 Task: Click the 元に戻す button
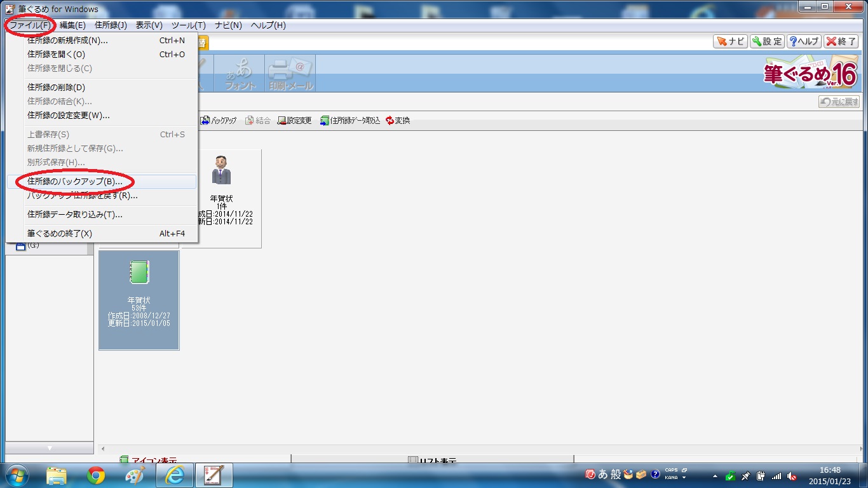[x=839, y=102]
